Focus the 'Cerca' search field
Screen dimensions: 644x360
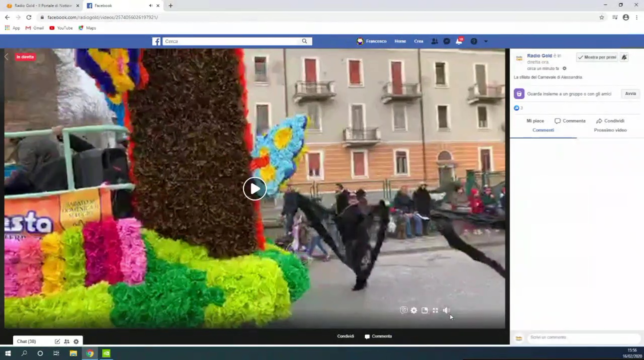pos(231,41)
